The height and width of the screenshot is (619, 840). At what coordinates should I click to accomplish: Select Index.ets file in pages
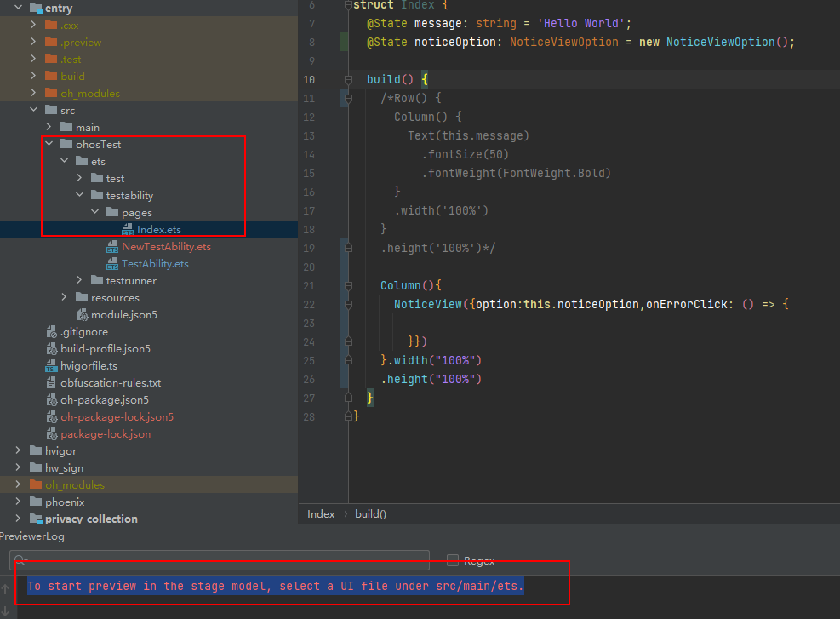pos(158,229)
